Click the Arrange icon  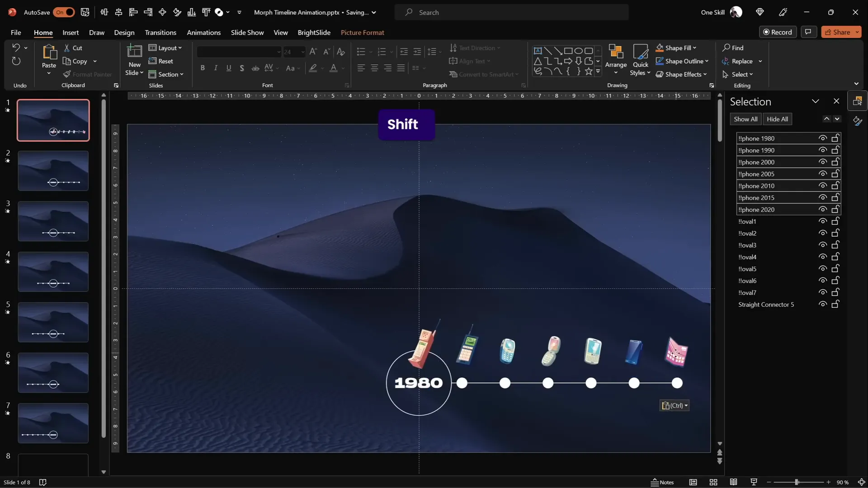(x=616, y=52)
